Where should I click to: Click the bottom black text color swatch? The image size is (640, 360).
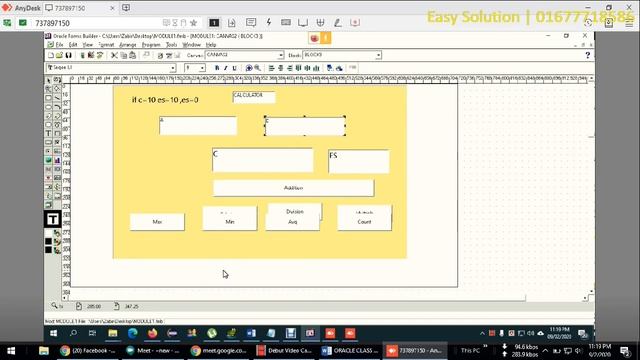(48, 250)
